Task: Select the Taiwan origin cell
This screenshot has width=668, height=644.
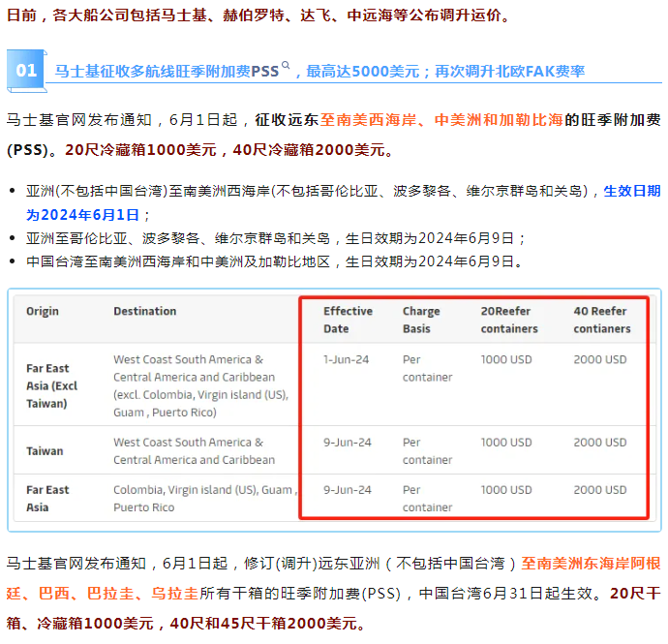Action: click(x=45, y=451)
